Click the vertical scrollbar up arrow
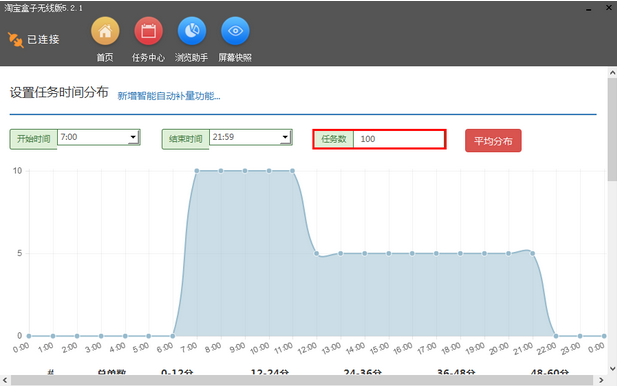Image resolution: width=617 pixels, height=387 pixels. click(612, 73)
